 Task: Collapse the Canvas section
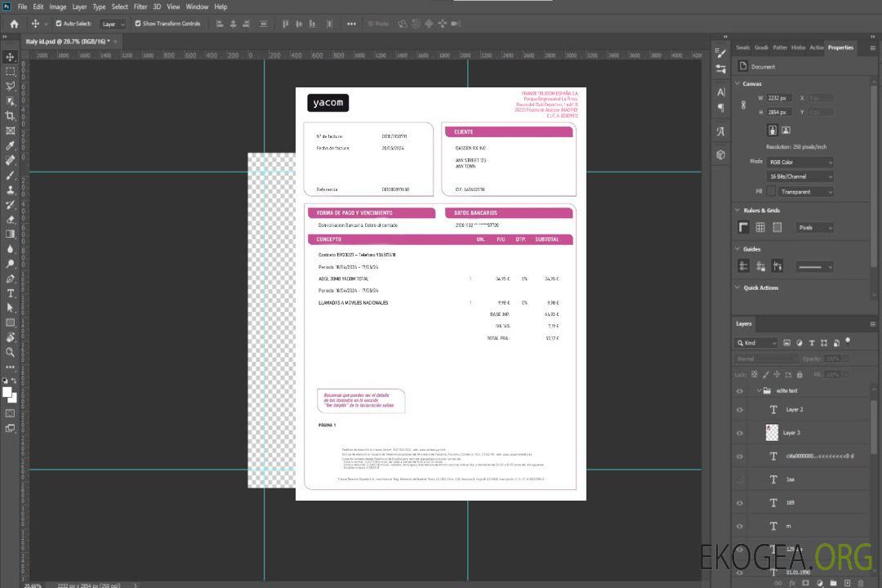[738, 83]
